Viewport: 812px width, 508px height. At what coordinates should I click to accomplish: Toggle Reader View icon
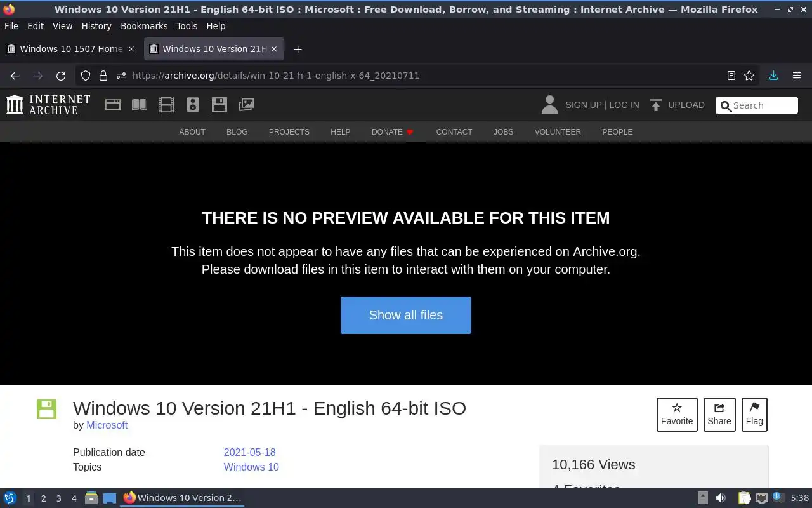tap(731, 76)
